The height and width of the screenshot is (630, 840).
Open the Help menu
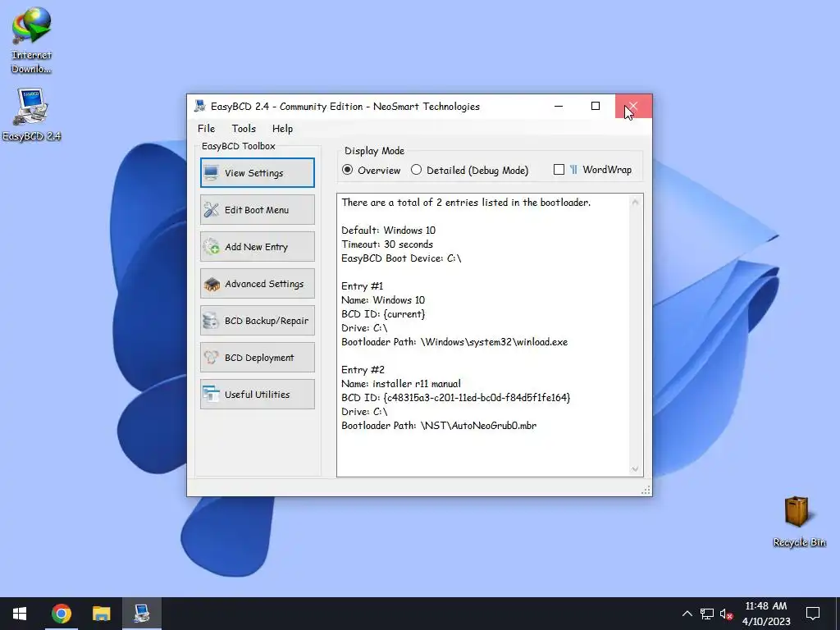tap(282, 128)
